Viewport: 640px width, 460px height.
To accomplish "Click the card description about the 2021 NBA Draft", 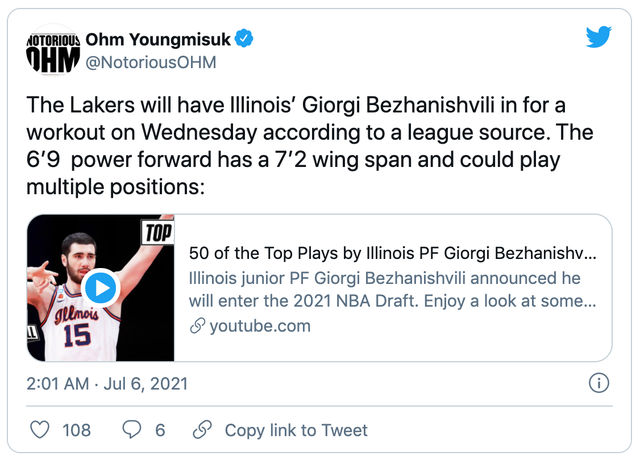I will [x=392, y=288].
